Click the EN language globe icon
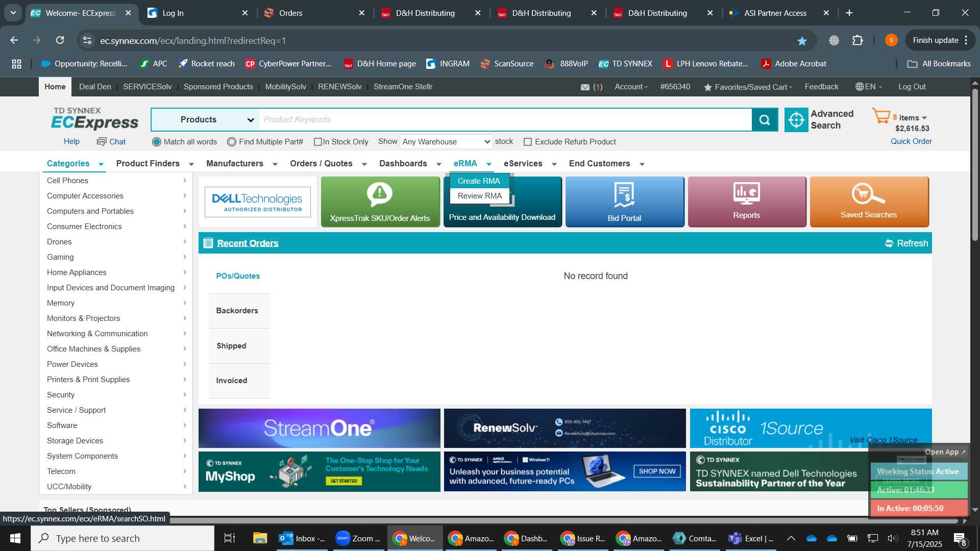Screen dimensions: 980x551 [x=860, y=87]
